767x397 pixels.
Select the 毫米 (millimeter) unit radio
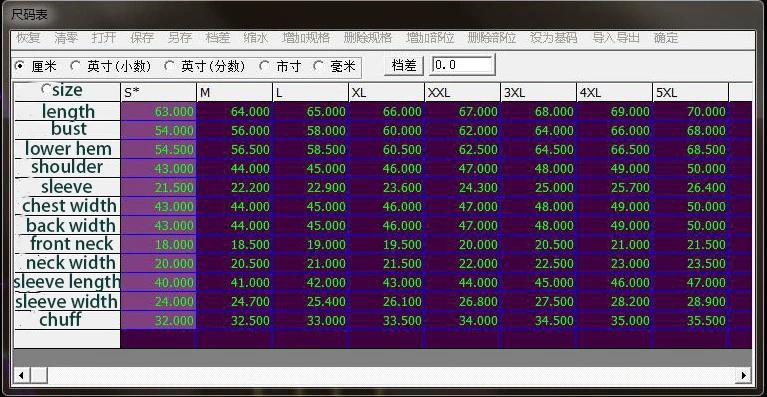click(x=335, y=66)
